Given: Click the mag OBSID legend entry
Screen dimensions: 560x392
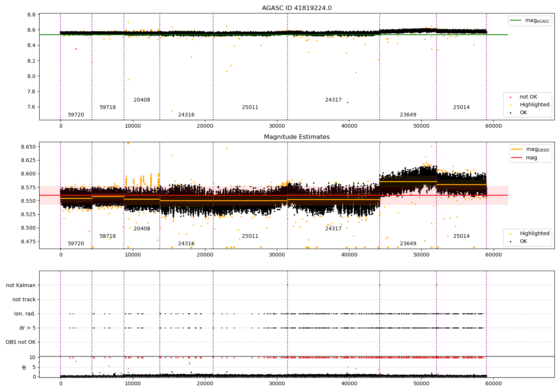Looking at the screenshot, I should [531, 149].
